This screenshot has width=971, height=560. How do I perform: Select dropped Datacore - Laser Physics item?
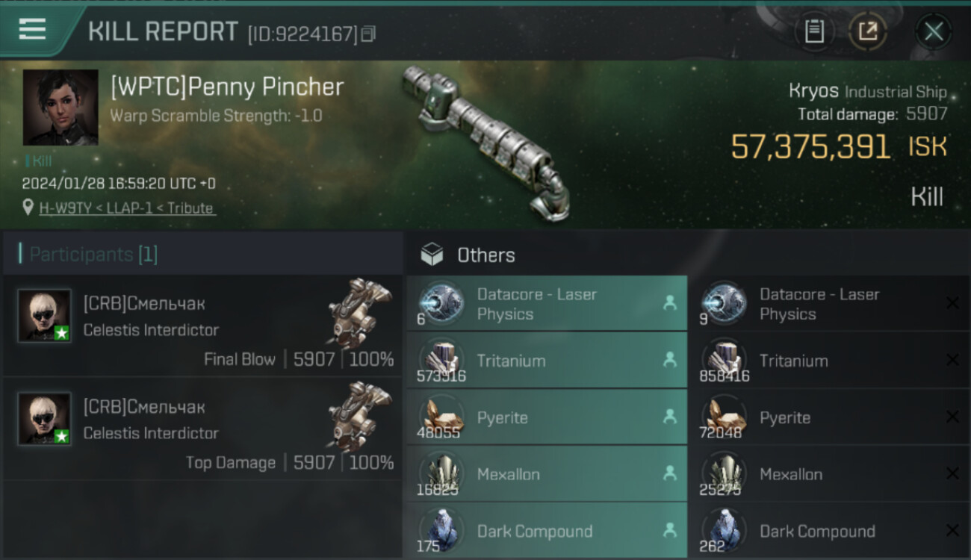(x=547, y=303)
